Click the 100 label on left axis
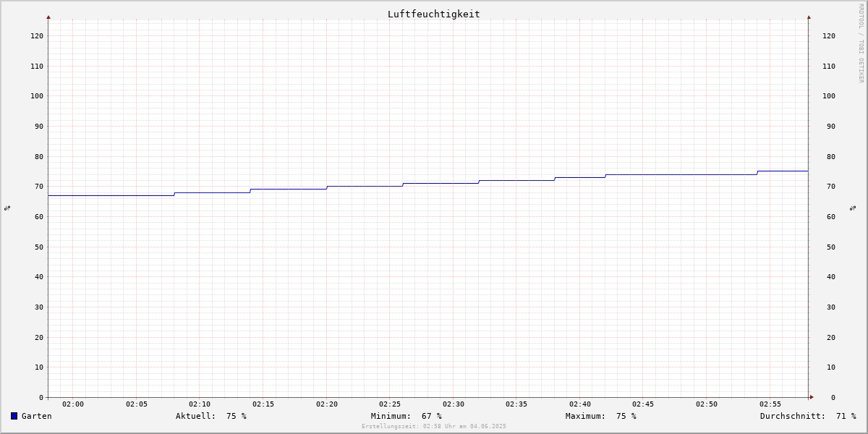 pyautogui.click(x=37, y=96)
